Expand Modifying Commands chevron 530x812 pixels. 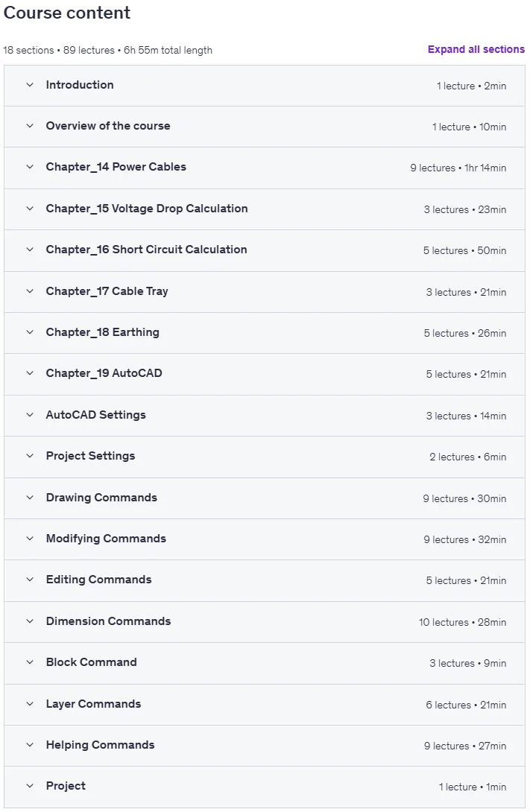click(x=30, y=539)
